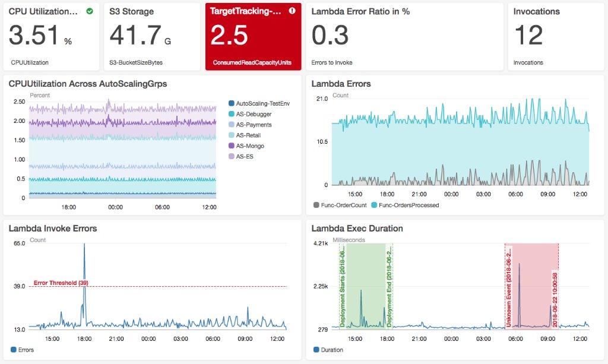
Task: Click the CPUUtilization Across AutoScalingGrps title
Action: coord(88,84)
